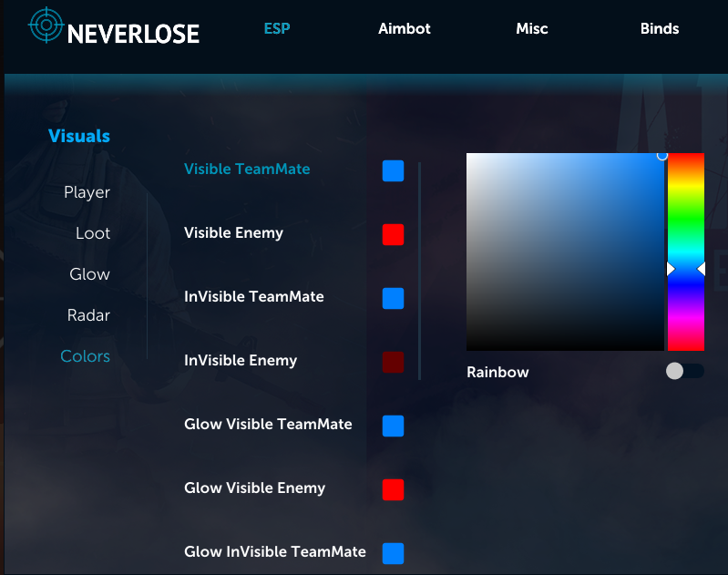Pick the InVisible TeamMate blue swatch
The image size is (728, 575).
393,298
